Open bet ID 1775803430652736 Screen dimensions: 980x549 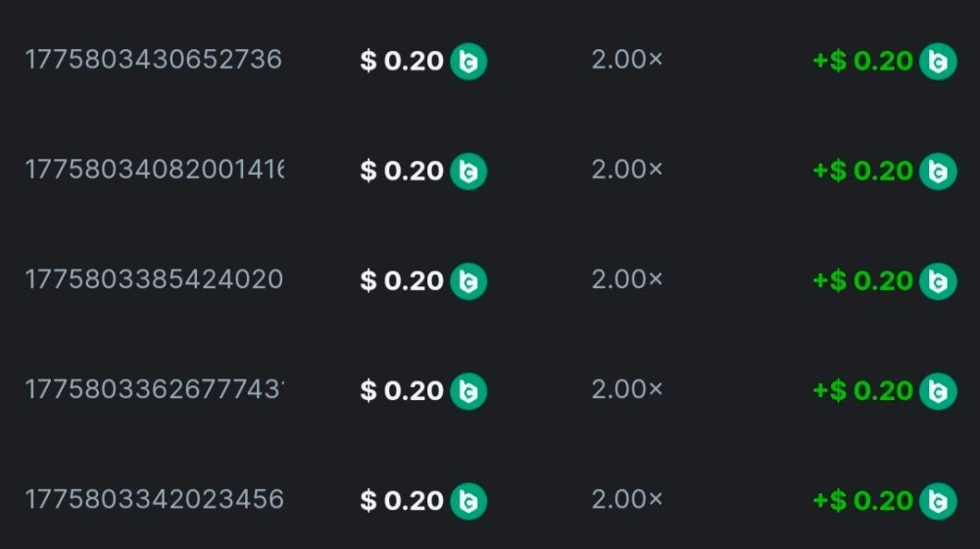point(153,60)
